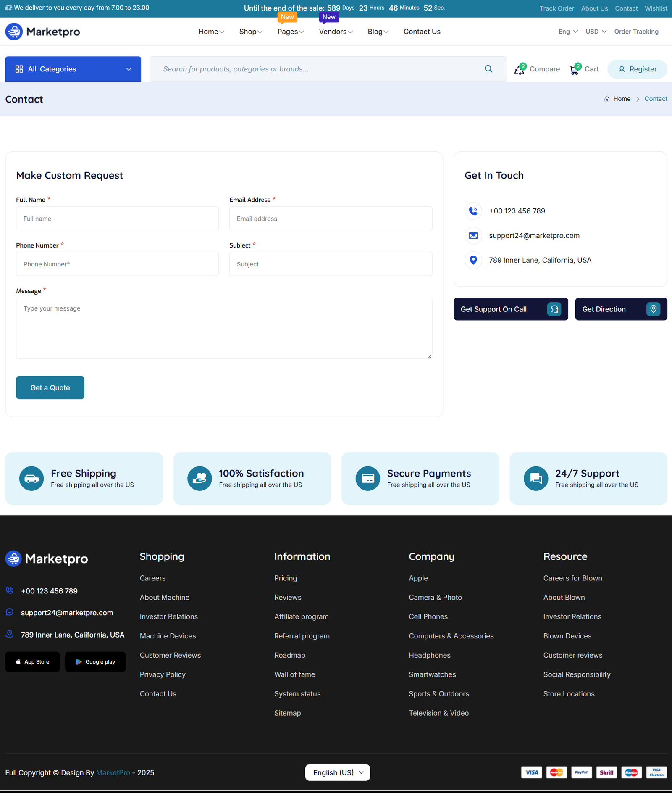Image resolution: width=672 pixels, height=793 pixels.
Task: Open the Privacy Policy footer link
Action: pos(163,674)
